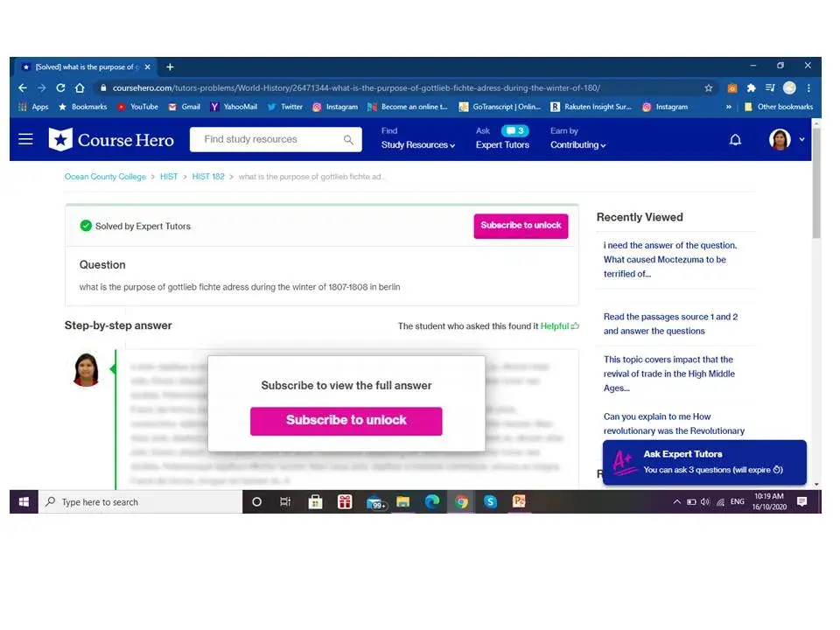Click the address bar URL
Screen dimensions: 840x630
(356, 87)
